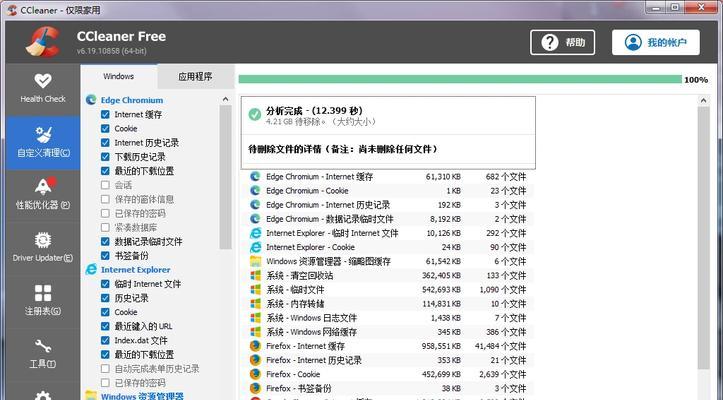
Task: Click the results panel vertical scrollbar thumb
Action: (x=703, y=238)
